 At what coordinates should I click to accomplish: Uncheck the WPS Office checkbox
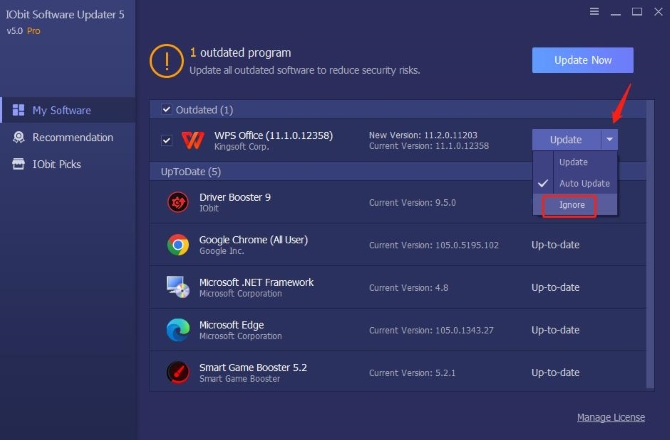click(166, 140)
